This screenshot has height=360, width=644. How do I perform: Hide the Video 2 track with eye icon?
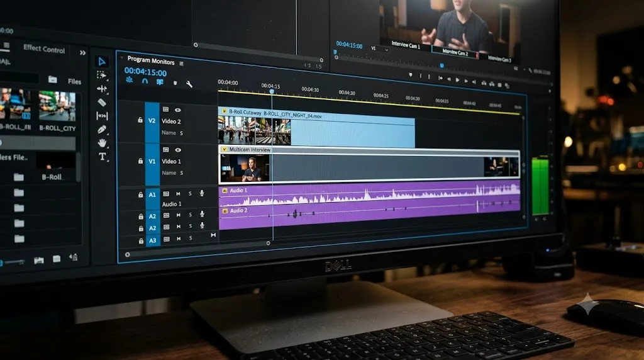(x=178, y=110)
